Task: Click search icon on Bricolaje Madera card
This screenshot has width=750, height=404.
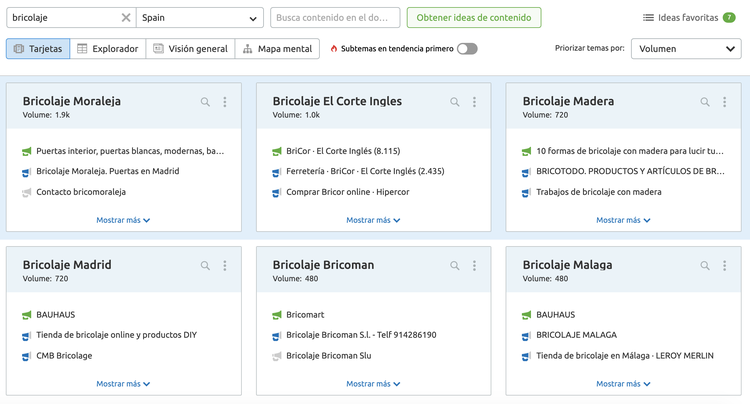Action: tap(705, 102)
